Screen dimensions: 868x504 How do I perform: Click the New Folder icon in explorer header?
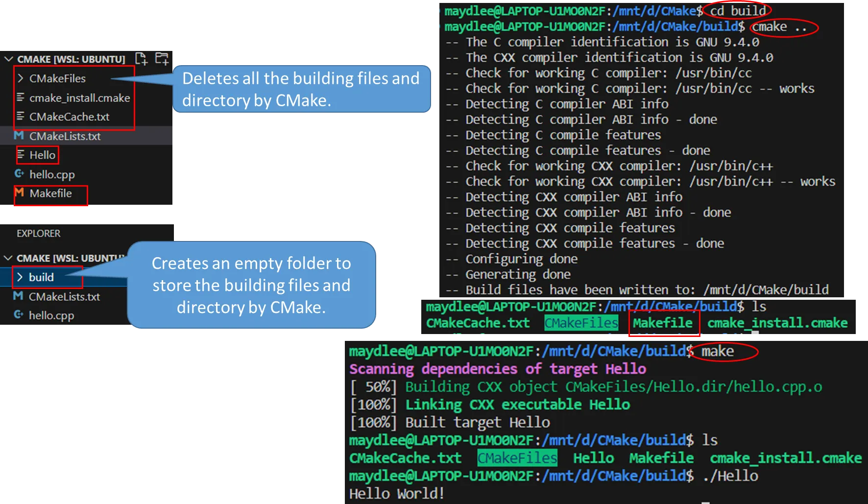click(162, 59)
